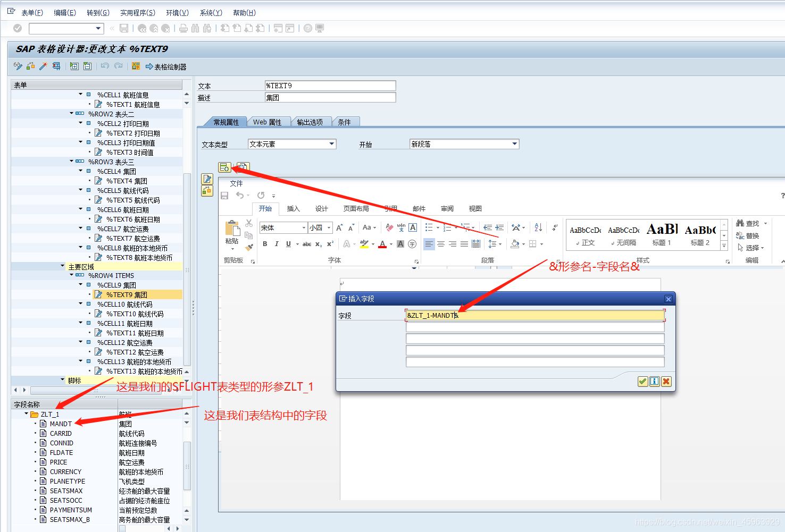Screen dimensions: 785x532
Task: Open the 实用程序(S) menu
Action: click(x=138, y=12)
